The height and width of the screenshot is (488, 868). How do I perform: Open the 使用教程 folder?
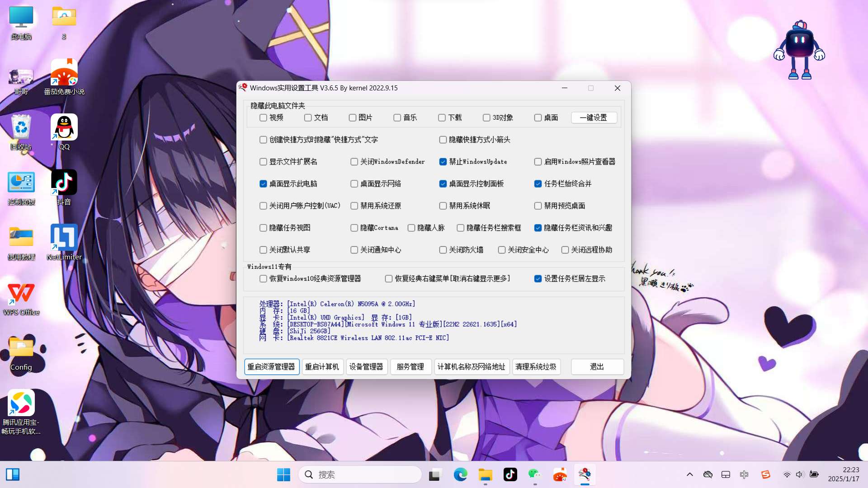click(21, 243)
